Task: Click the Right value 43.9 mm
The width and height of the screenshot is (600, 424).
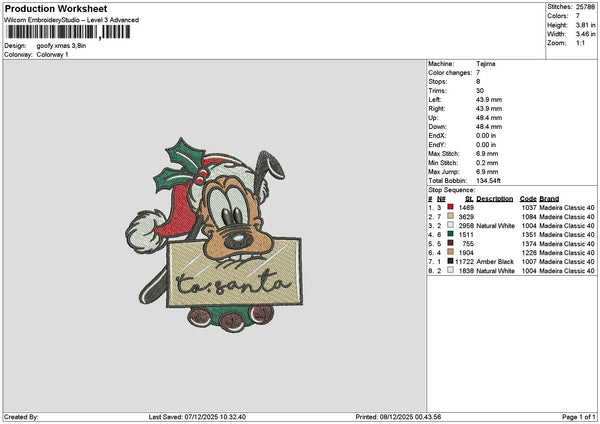Action: [489, 109]
